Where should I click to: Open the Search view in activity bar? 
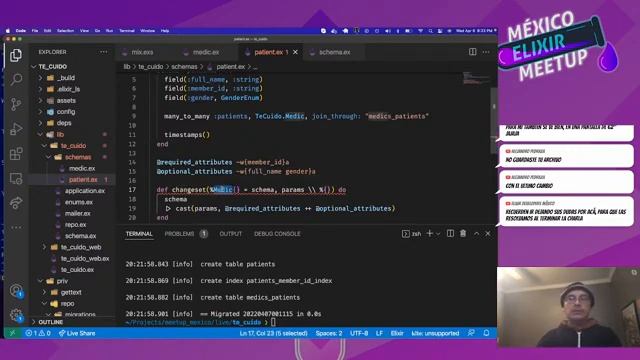pos(16,79)
